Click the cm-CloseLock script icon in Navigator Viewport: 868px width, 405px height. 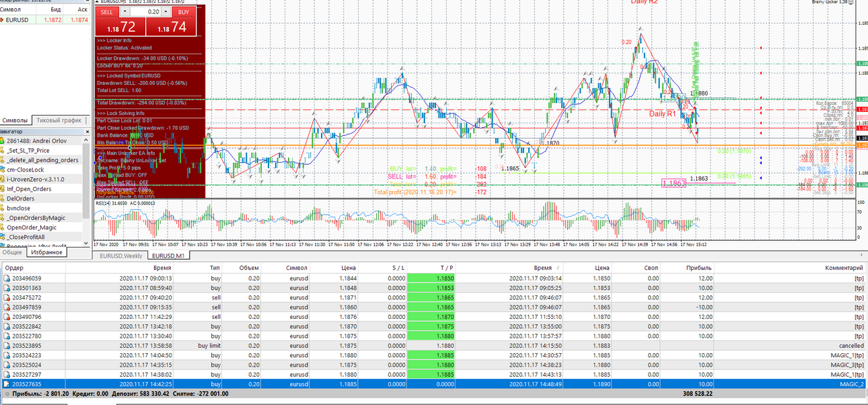pos(3,170)
